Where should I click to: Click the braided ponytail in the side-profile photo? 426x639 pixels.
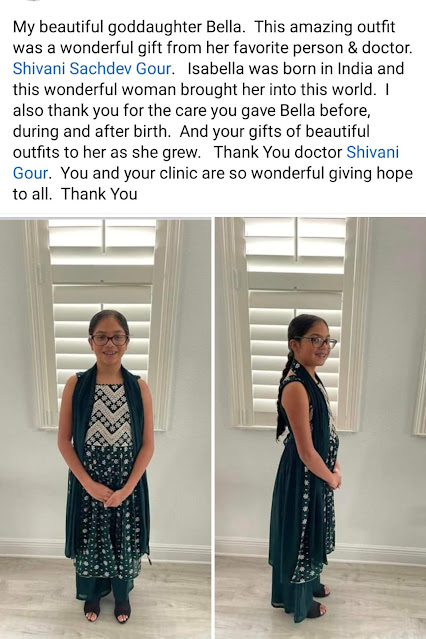pos(284,399)
